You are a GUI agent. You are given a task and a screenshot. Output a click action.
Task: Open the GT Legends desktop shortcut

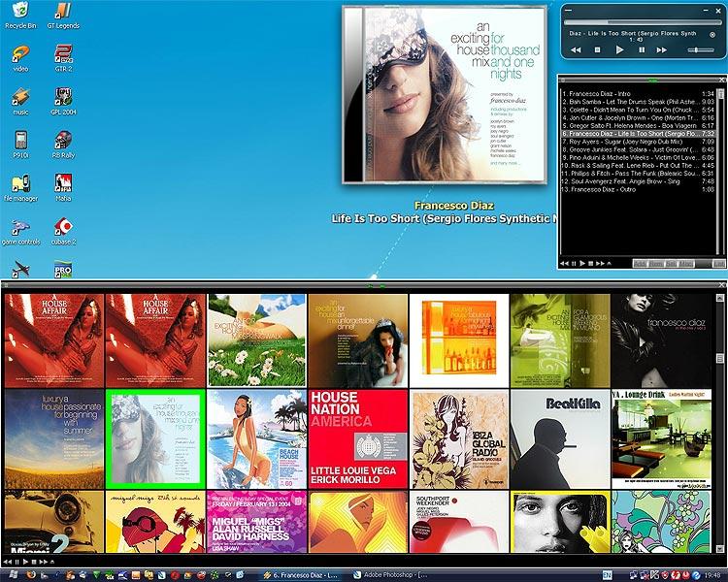[63, 16]
